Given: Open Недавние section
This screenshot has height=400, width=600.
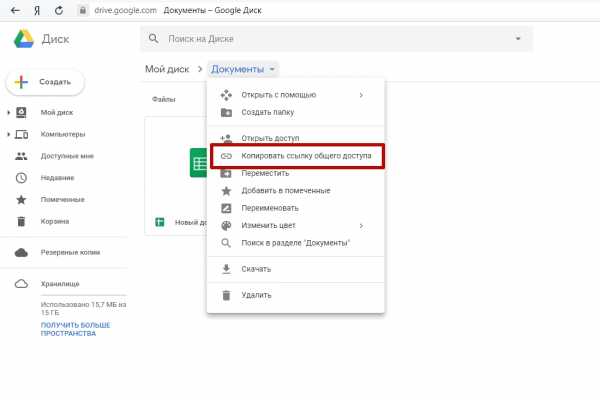Looking at the screenshot, I should pos(57,178).
